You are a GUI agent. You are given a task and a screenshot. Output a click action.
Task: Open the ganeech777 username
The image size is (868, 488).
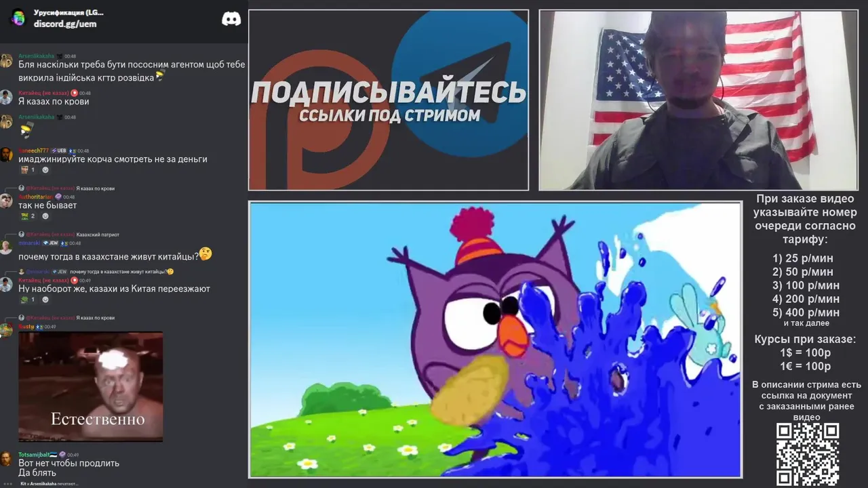33,150
